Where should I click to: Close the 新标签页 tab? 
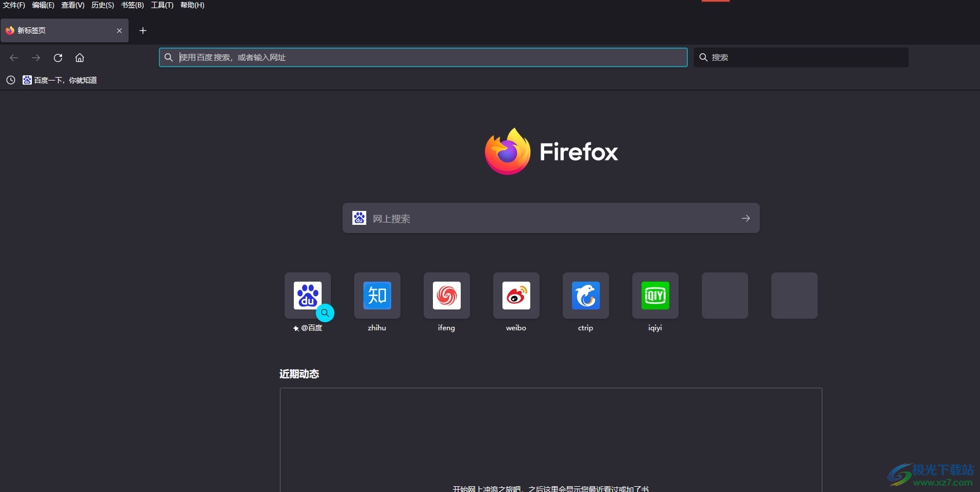point(119,31)
